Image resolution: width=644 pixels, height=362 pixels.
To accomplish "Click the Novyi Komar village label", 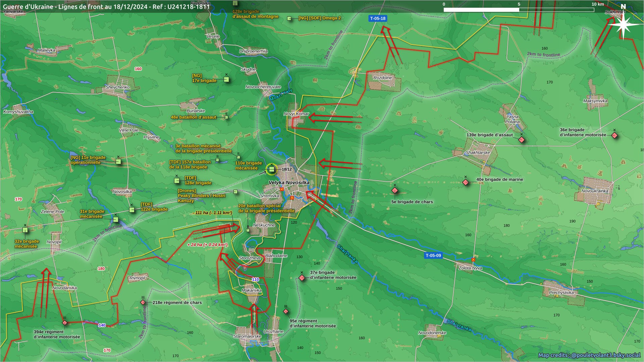I will [x=296, y=114].
